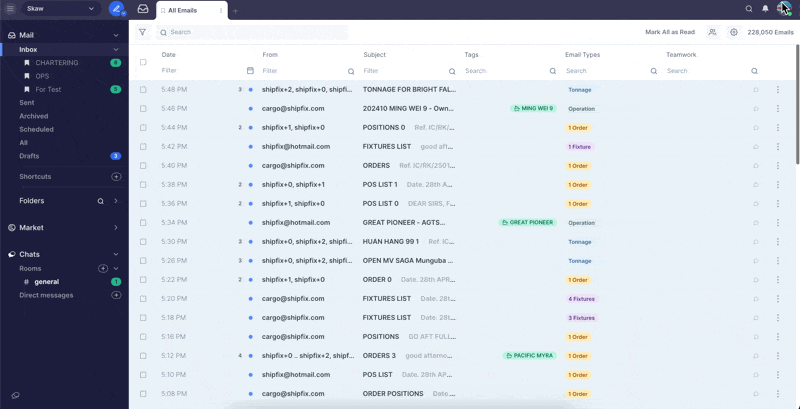This screenshot has height=409, width=800.
Task: Collapse the Chats section in sidebar
Action: point(116,255)
